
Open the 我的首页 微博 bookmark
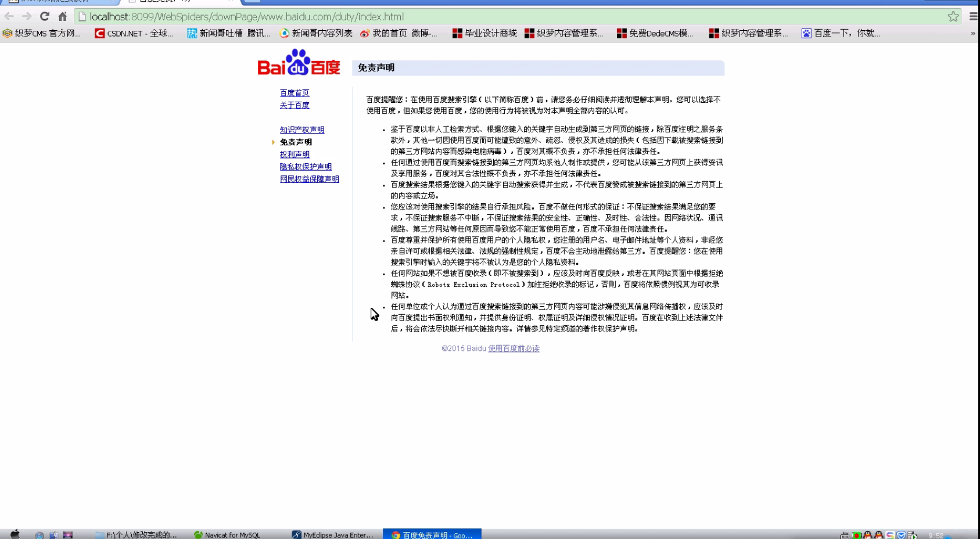click(x=399, y=34)
